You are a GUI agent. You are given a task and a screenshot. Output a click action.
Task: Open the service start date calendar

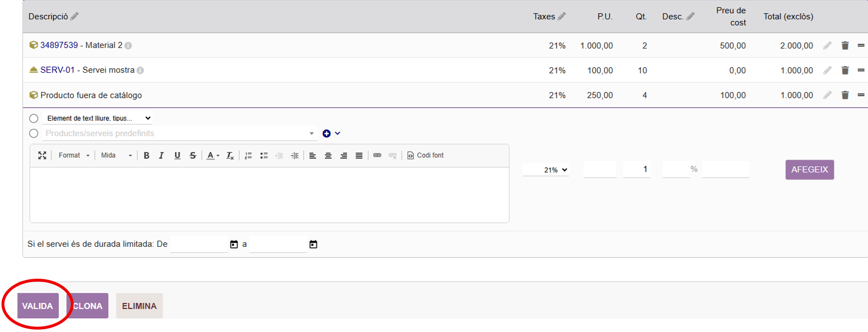click(x=234, y=244)
